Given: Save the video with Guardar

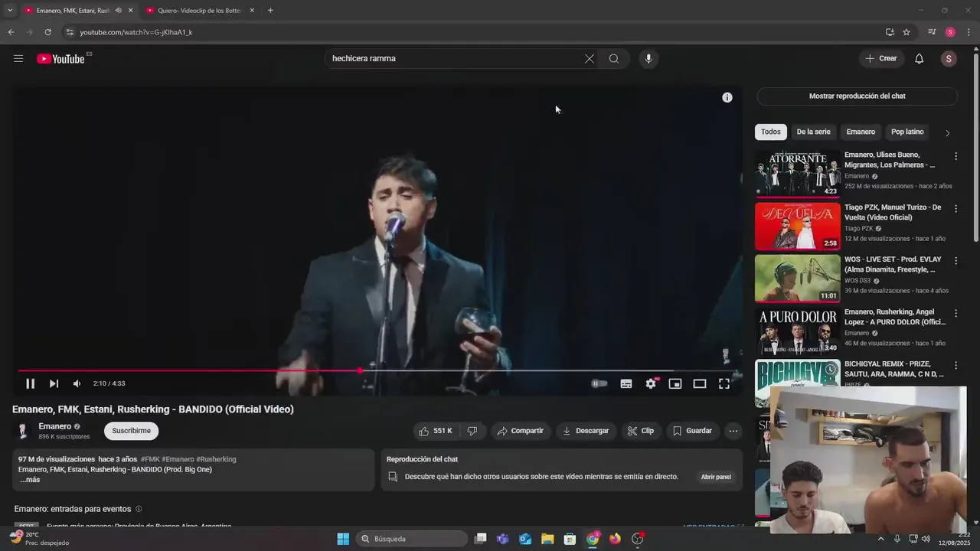Looking at the screenshot, I should tap(693, 431).
